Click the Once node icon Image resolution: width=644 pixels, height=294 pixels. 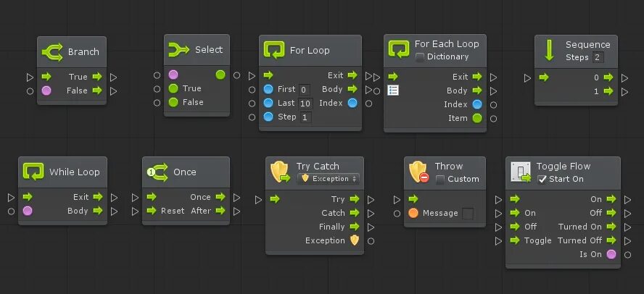pos(157,172)
